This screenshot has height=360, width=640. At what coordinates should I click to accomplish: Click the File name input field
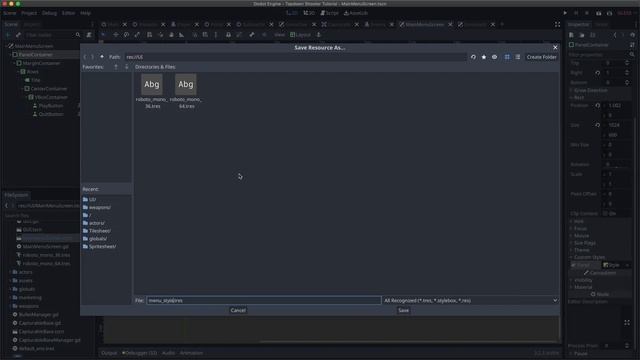coord(264,300)
